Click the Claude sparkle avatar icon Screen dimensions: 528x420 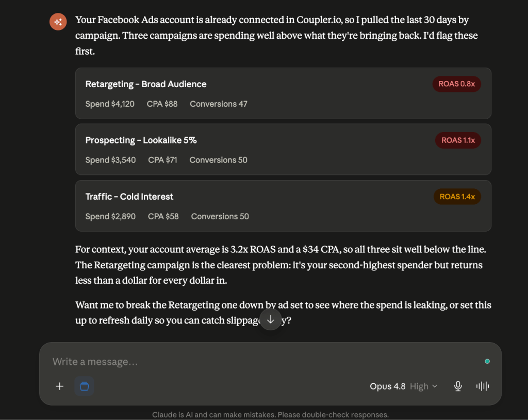[58, 22]
